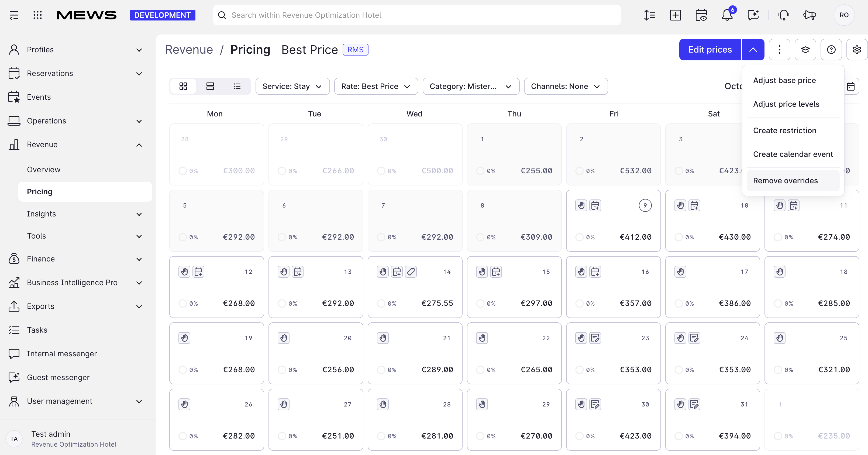This screenshot has width=868, height=455.
Task: Open the help question mark icon
Action: click(x=831, y=50)
